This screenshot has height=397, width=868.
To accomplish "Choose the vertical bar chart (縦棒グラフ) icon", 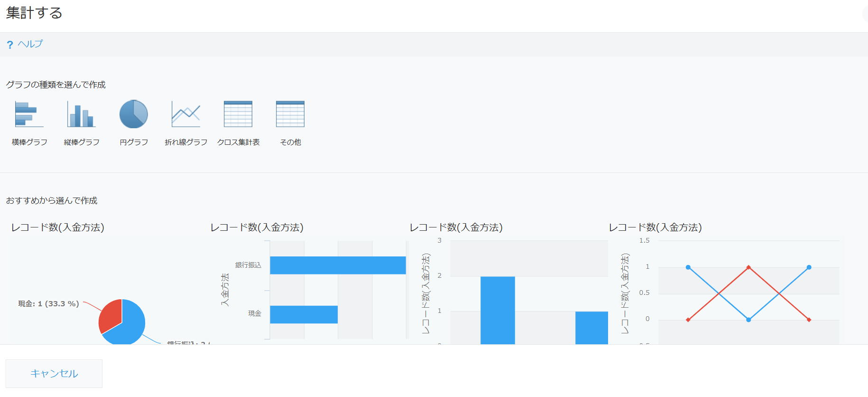I will [82, 114].
